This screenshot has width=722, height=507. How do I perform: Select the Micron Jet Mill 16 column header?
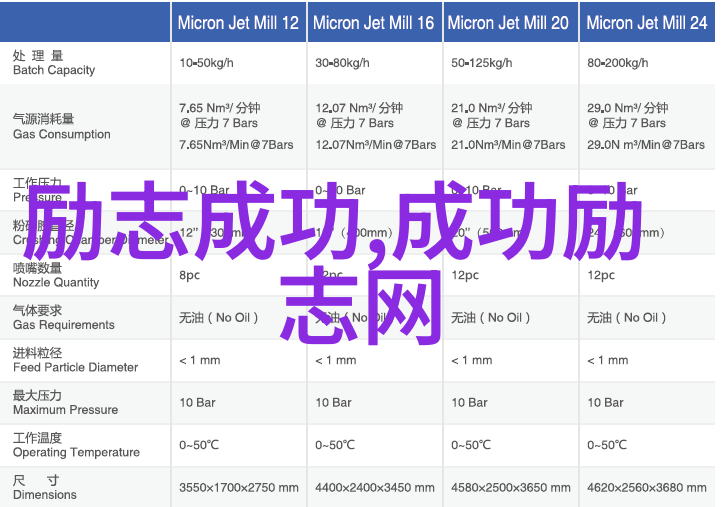pyautogui.click(x=373, y=23)
